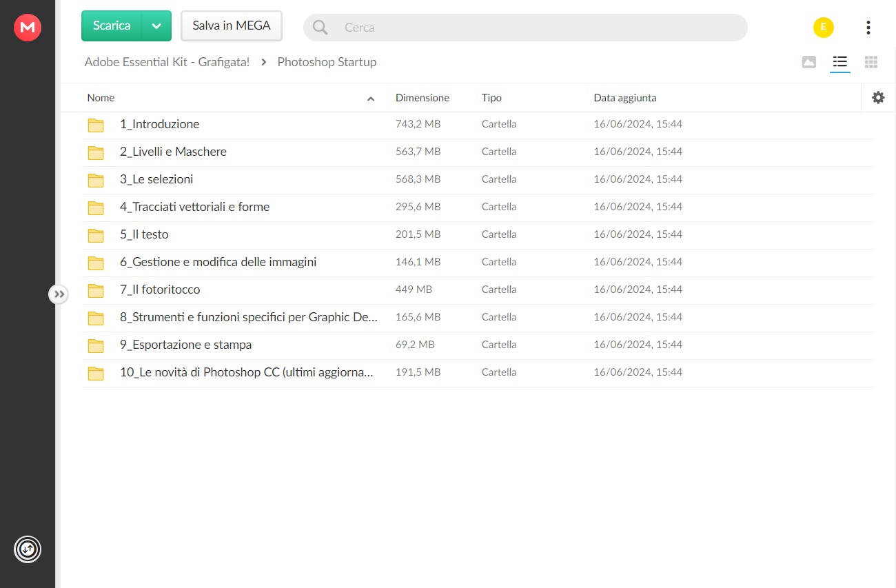The image size is (896, 588).
Task: Select the list view icon
Action: coord(839,62)
